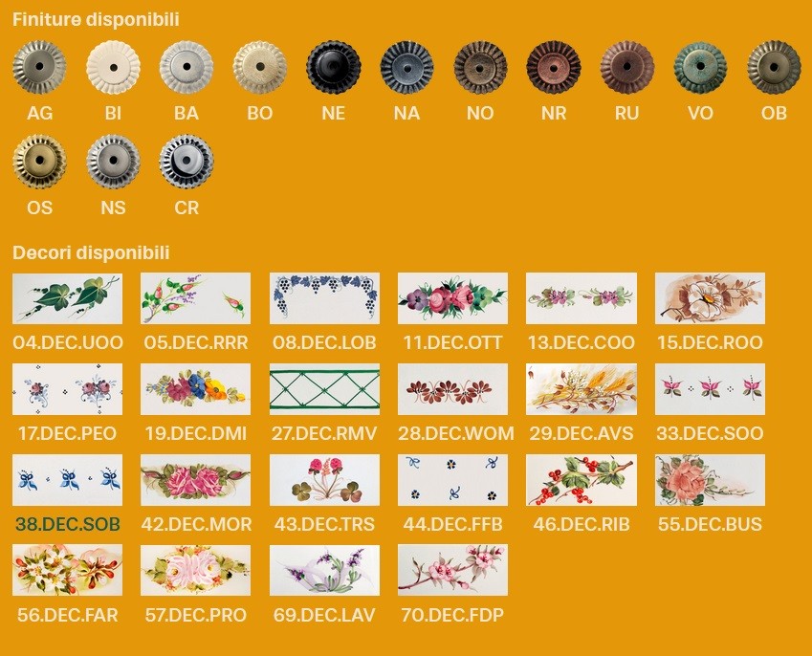Viewport: 812px width, 656px height.
Task: Select the AG finish swatch
Action: click(39, 67)
